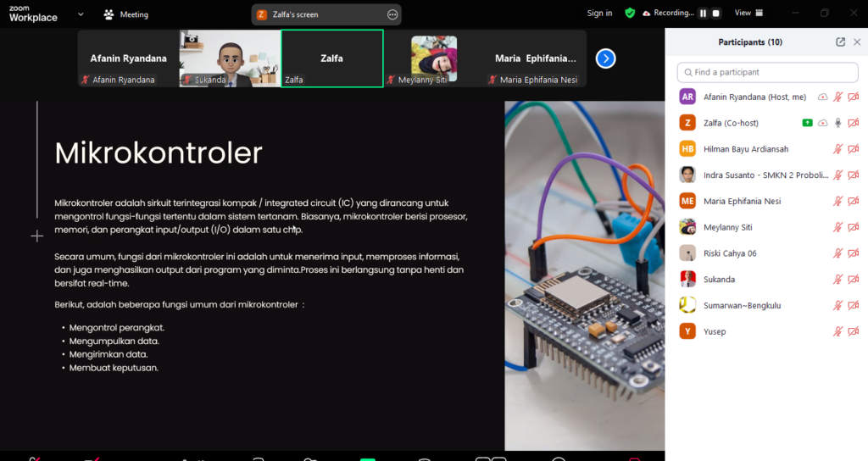Click Riski Cahya 06's camera-off icon
This screenshot has width=868, height=461.
(x=854, y=253)
